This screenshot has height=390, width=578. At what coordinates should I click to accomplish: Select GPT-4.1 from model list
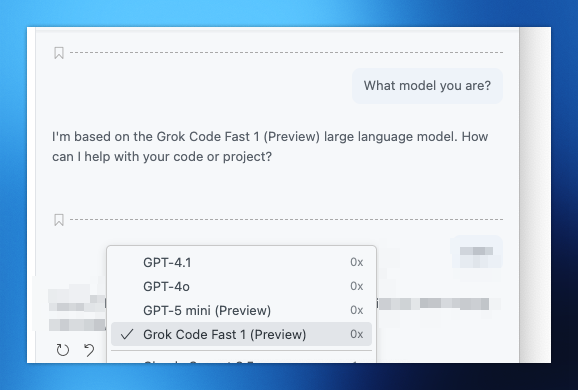point(241,262)
